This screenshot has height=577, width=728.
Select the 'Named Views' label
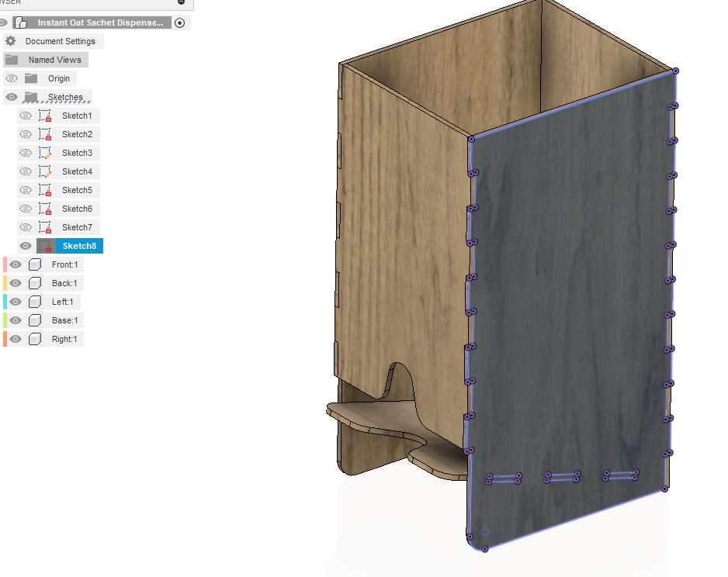pos(55,60)
